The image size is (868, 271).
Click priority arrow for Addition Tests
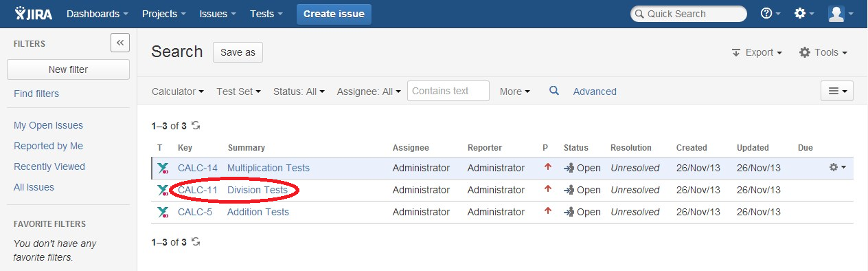coord(547,211)
